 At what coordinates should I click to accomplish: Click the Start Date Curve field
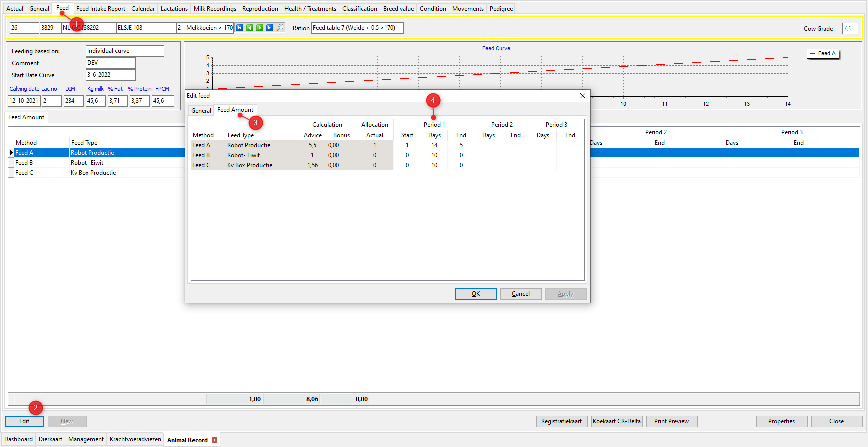click(111, 75)
